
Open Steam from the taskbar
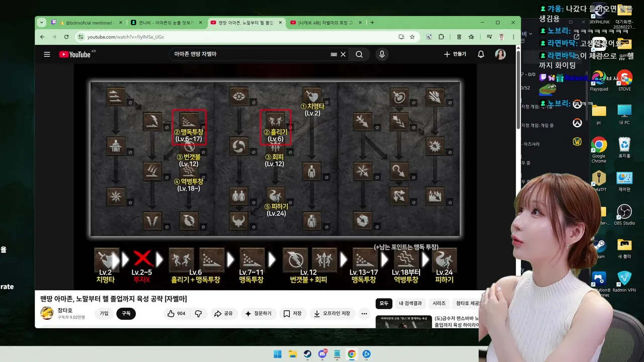[307, 354]
